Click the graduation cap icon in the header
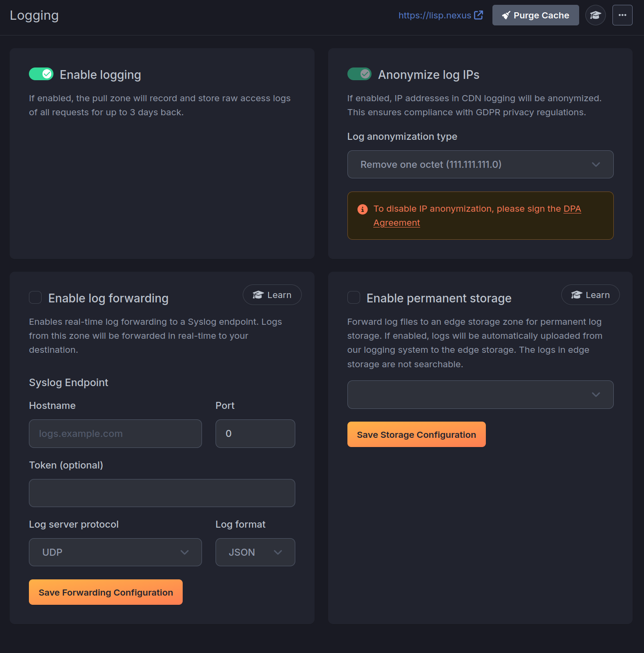644x653 pixels. [x=595, y=15]
